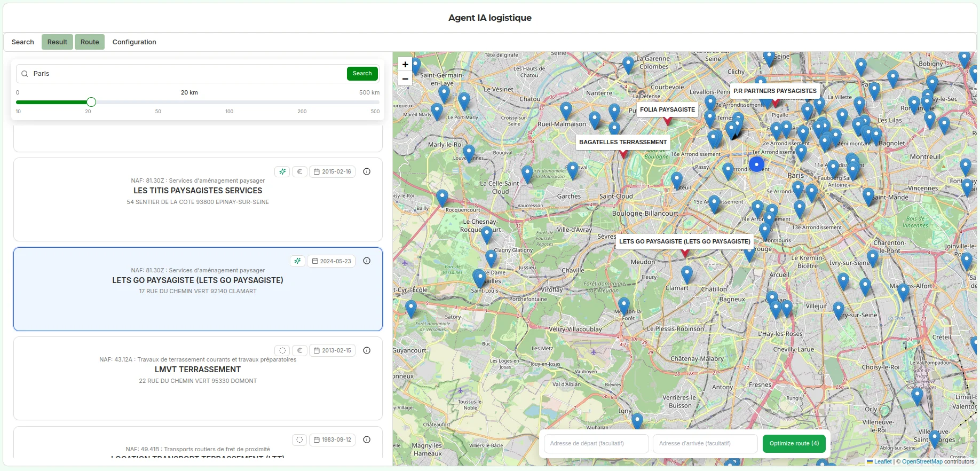Click the FOLIA PAYSAGISTE map label
980x471 pixels.
[x=667, y=109]
